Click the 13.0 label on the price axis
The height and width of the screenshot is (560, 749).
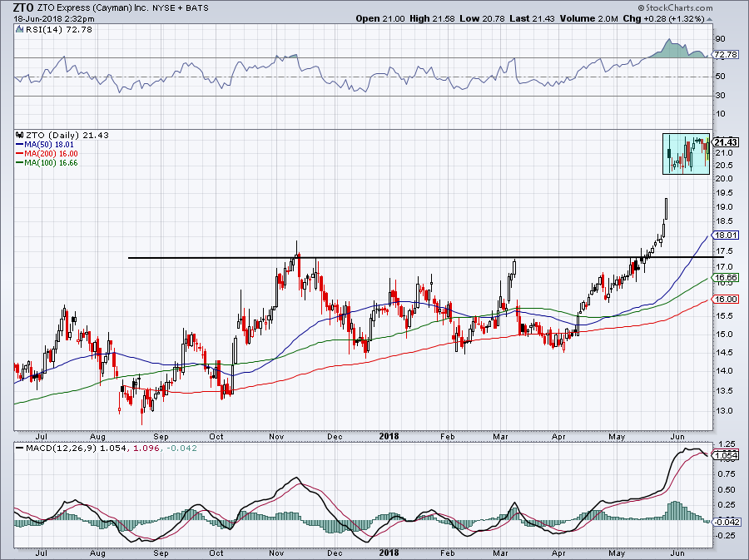point(723,410)
